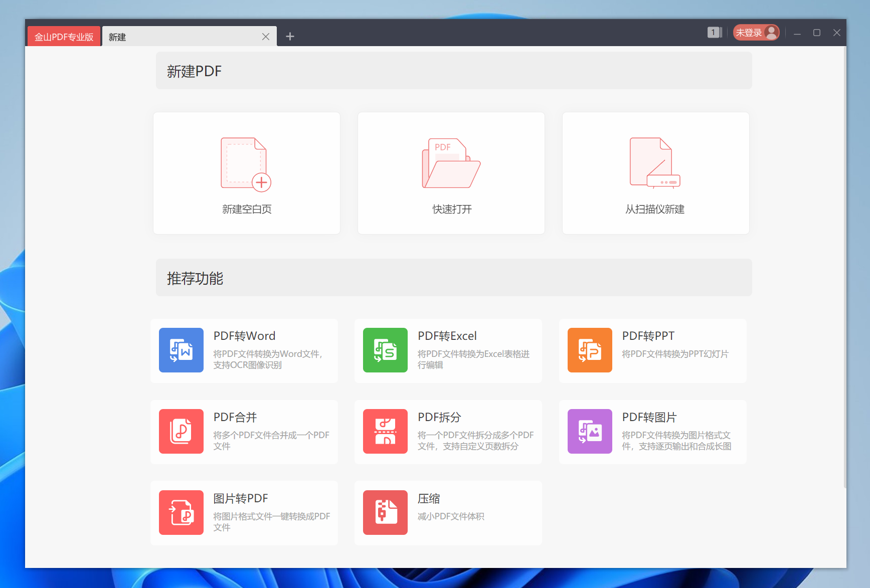Click the 未登录 login button

pyautogui.click(x=756, y=33)
